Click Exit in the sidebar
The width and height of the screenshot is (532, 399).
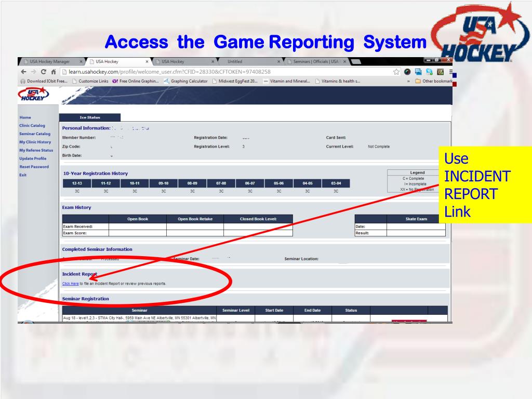[x=23, y=175]
